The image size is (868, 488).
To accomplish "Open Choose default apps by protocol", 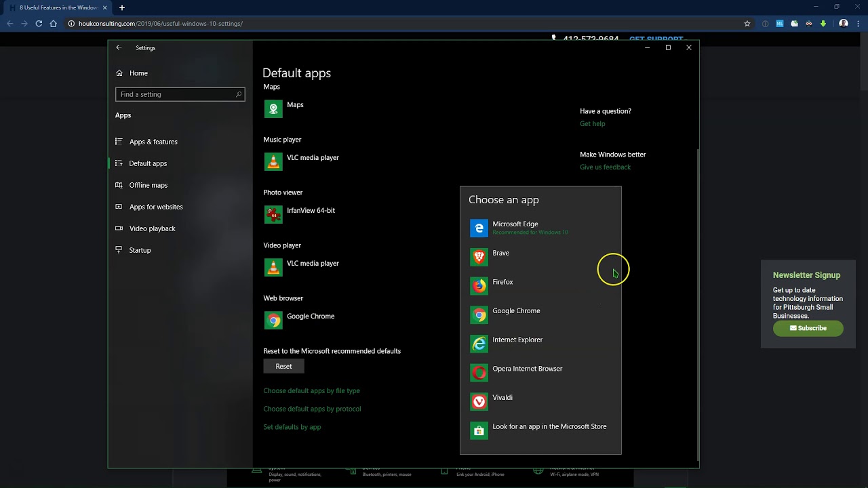I will [x=312, y=409].
